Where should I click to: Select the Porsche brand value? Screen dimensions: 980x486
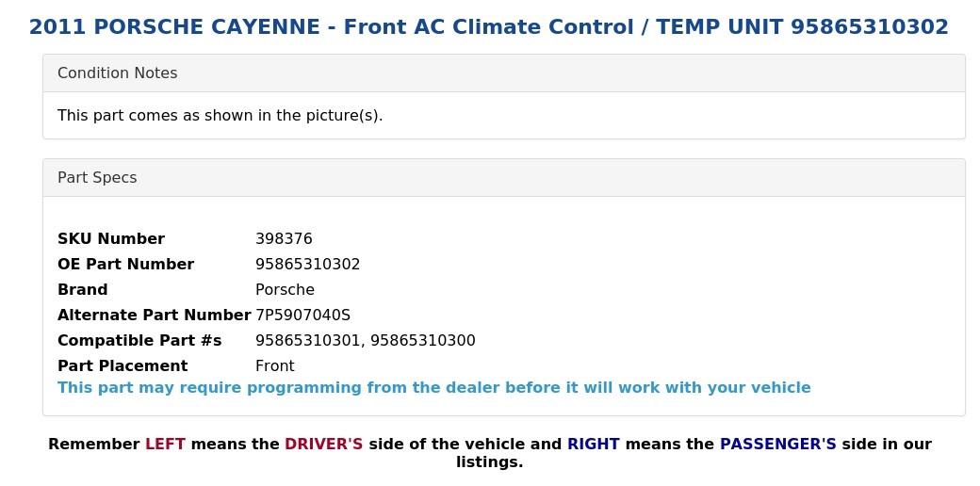[285, 290]
